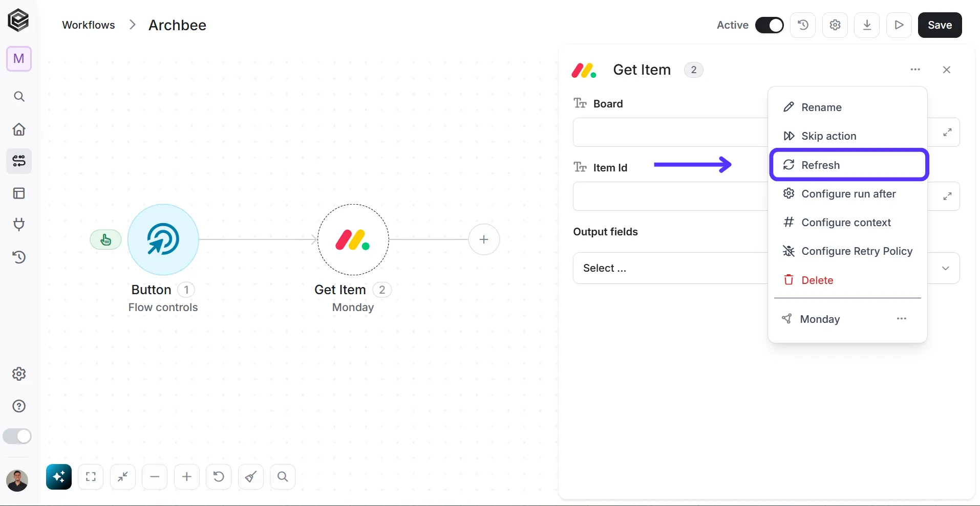Go to Home via sidebar house icon
The height and width of the screenshot is (506, 980).
[19, 129]
